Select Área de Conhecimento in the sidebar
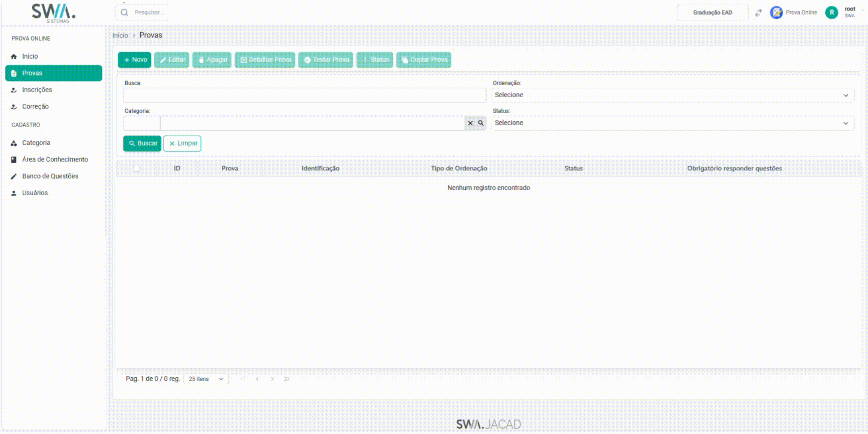This screenshot has width=868, height=434. click(55, 160)
